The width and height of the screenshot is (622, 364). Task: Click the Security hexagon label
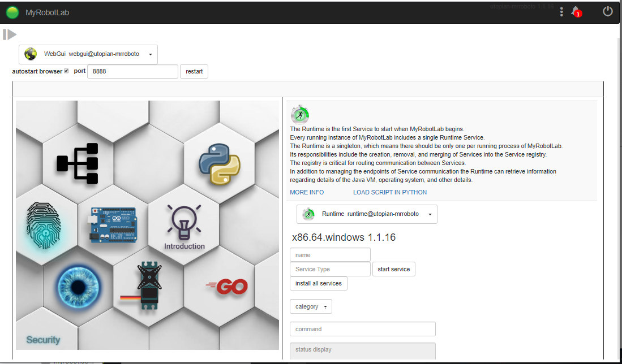[x=43, y=340]
